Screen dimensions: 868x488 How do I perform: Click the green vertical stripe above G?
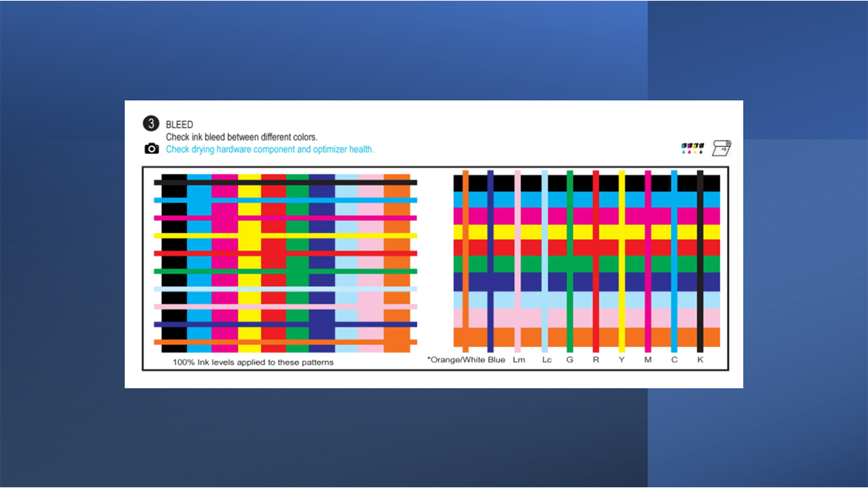click(570, 261)
